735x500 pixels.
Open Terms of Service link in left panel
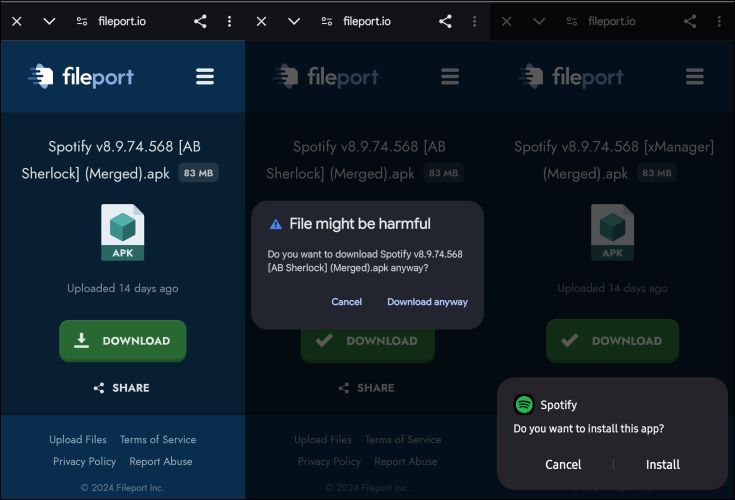point(158,440)
